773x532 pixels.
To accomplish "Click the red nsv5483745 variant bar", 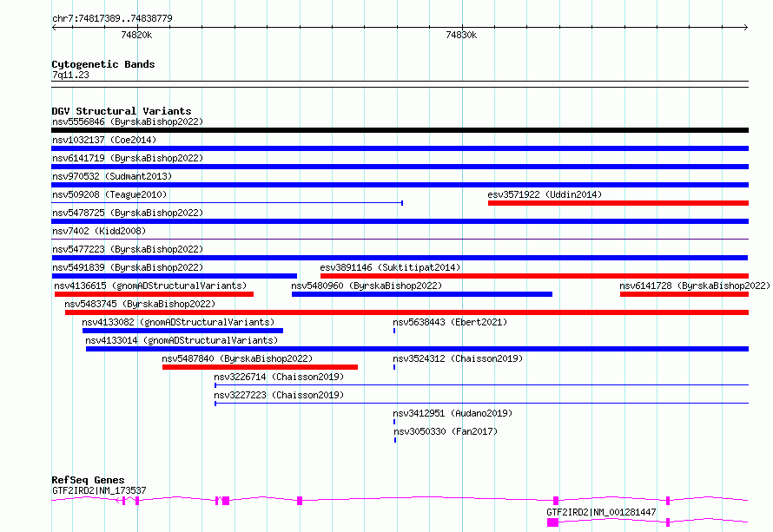I will point(406,312).
